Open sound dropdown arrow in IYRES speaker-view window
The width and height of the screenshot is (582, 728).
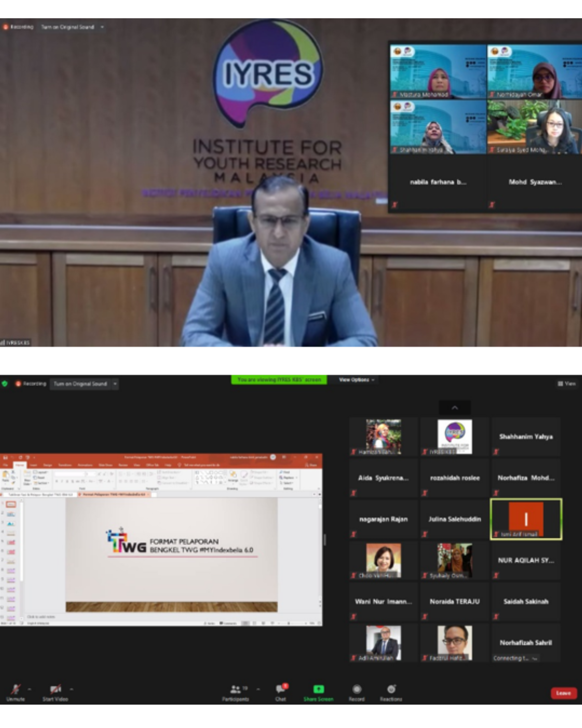tap(102, 27)
